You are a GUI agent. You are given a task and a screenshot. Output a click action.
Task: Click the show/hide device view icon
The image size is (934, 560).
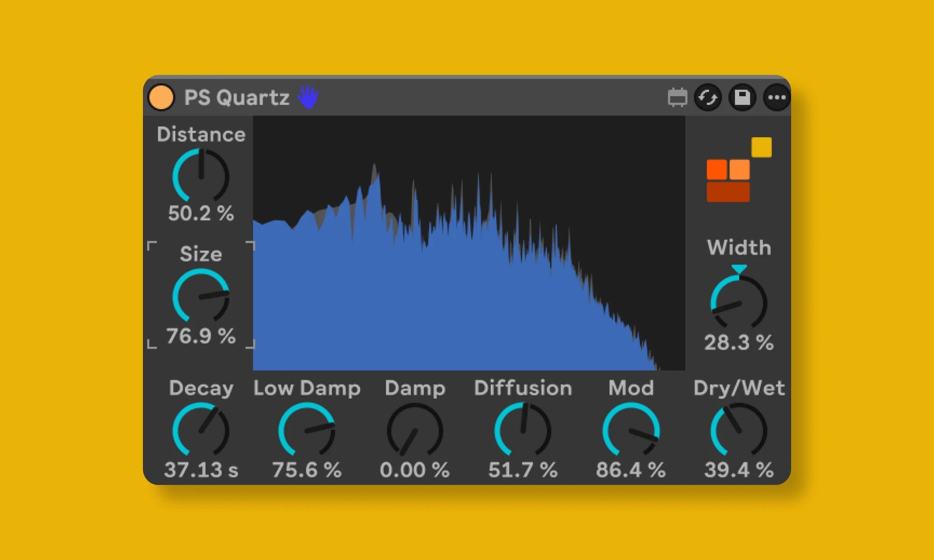pyautogui.click(x=677, y=98)
